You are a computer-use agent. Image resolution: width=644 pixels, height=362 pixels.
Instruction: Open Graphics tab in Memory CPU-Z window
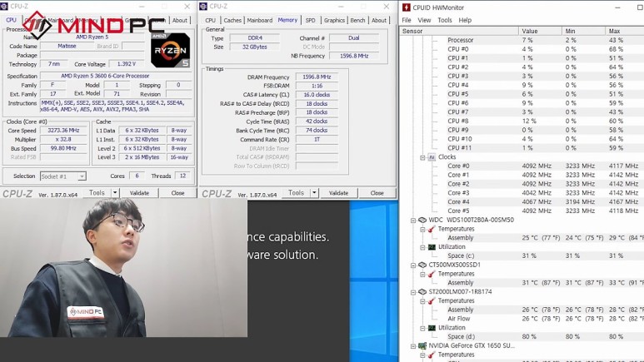coord(334,20)
